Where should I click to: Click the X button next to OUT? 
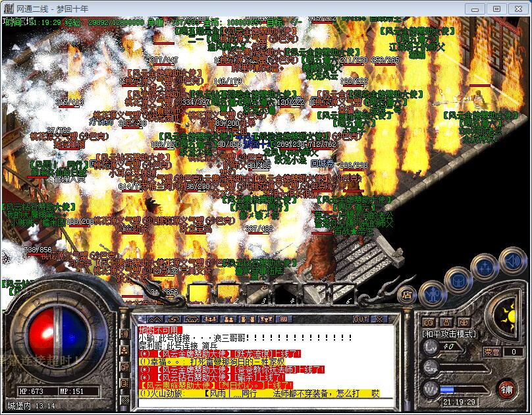pyautogui.click(x=379, y=319)
